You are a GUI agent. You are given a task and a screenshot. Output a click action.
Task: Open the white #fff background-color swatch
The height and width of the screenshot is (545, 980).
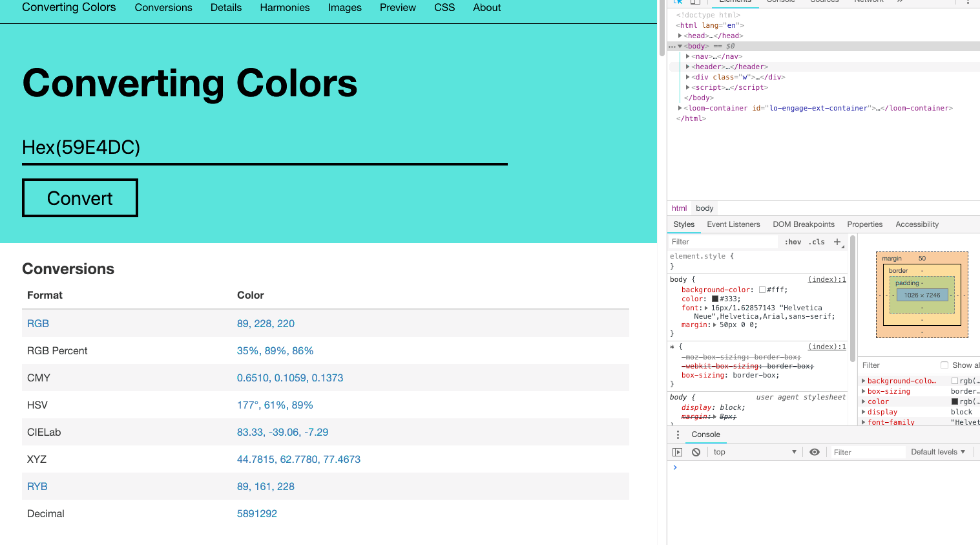(762, 290)
